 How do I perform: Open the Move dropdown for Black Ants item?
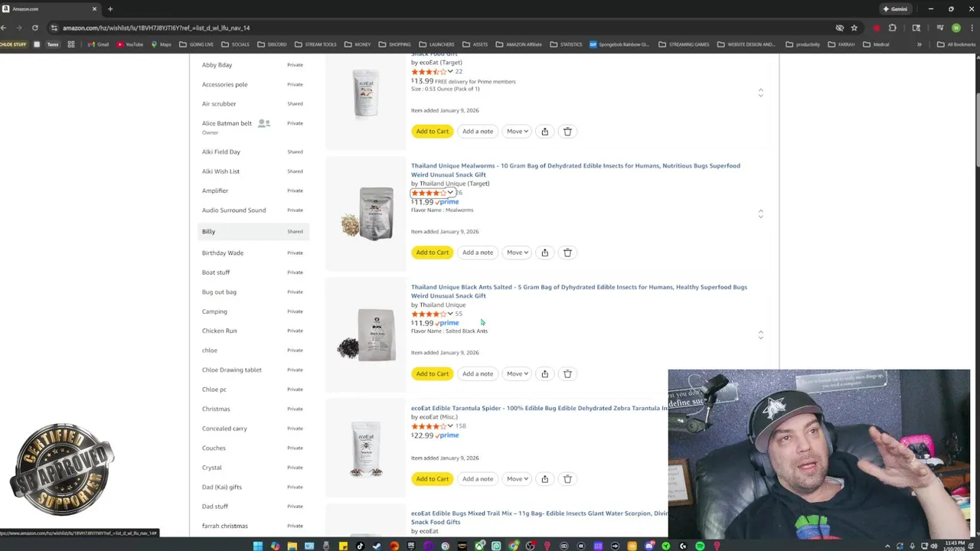coord(517,373)
